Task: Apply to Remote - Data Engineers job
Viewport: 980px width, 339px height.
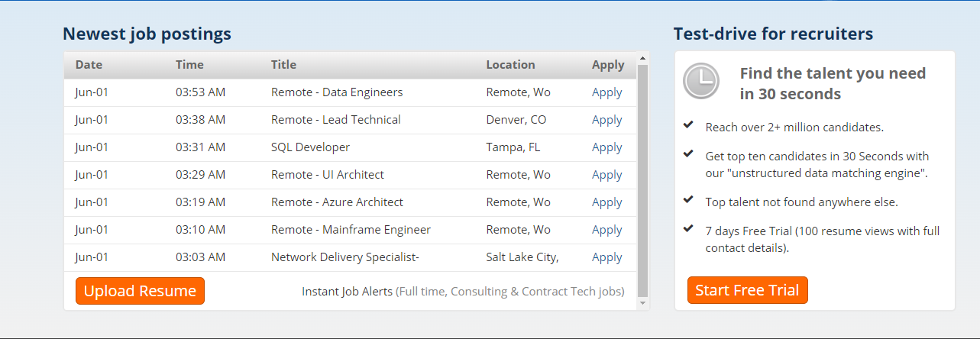Action: click(x=606, y=92)
